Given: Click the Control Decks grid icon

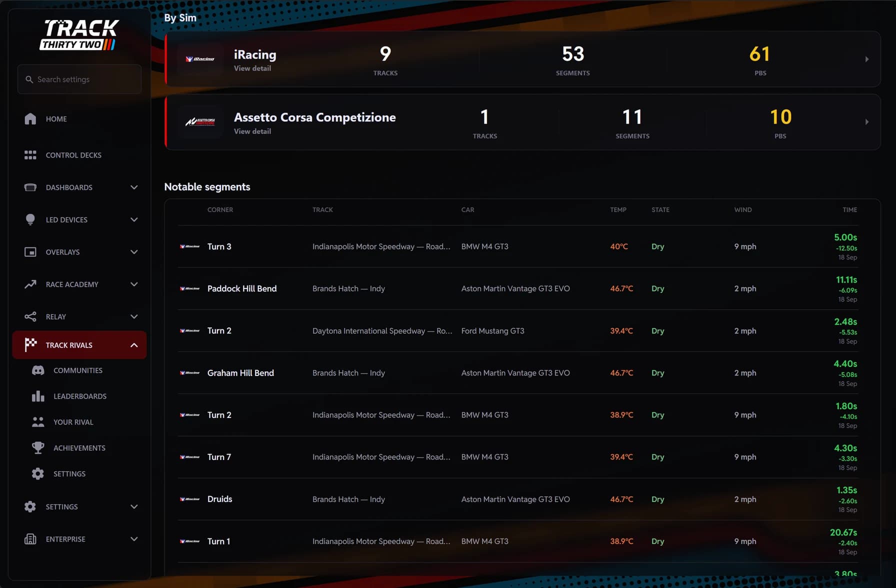Looking at the screenshot, I should pos(30,155).
